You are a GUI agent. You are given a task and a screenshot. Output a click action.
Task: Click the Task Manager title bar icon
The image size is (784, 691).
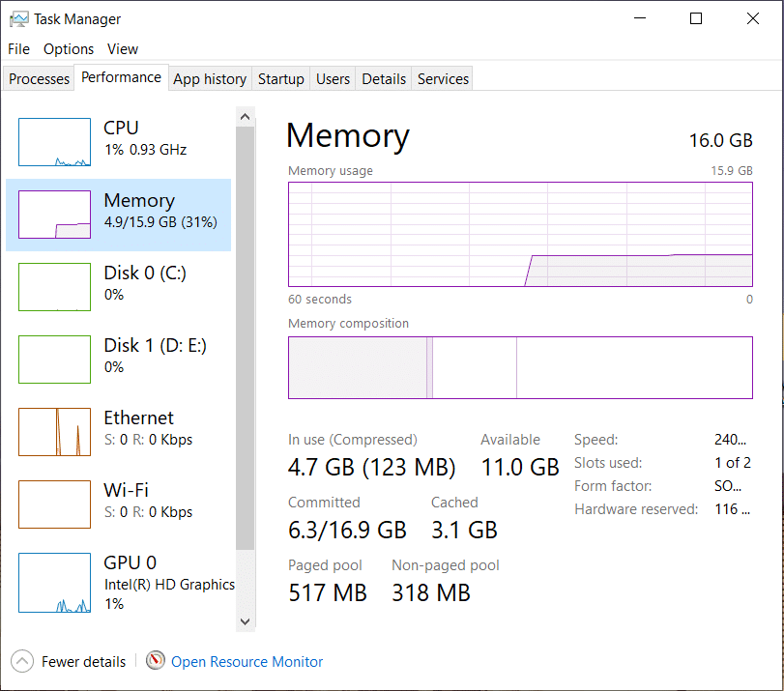point(18,19)
